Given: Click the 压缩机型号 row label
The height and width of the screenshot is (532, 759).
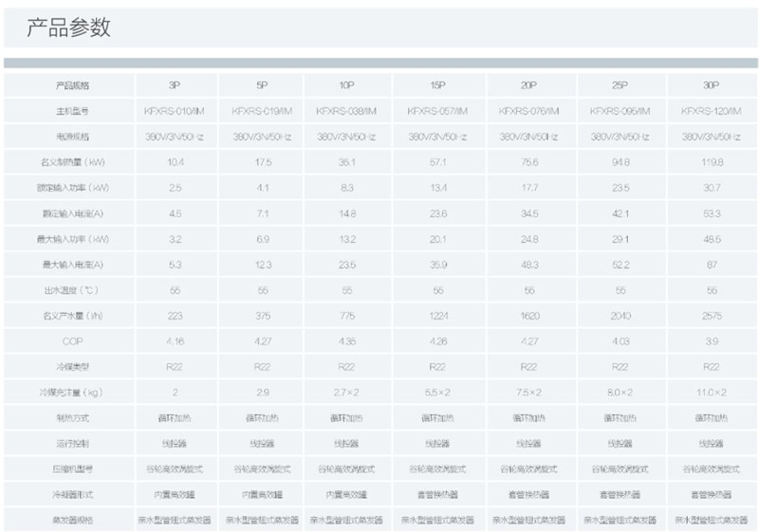Looking at the screenshot, I should [71, 468].
